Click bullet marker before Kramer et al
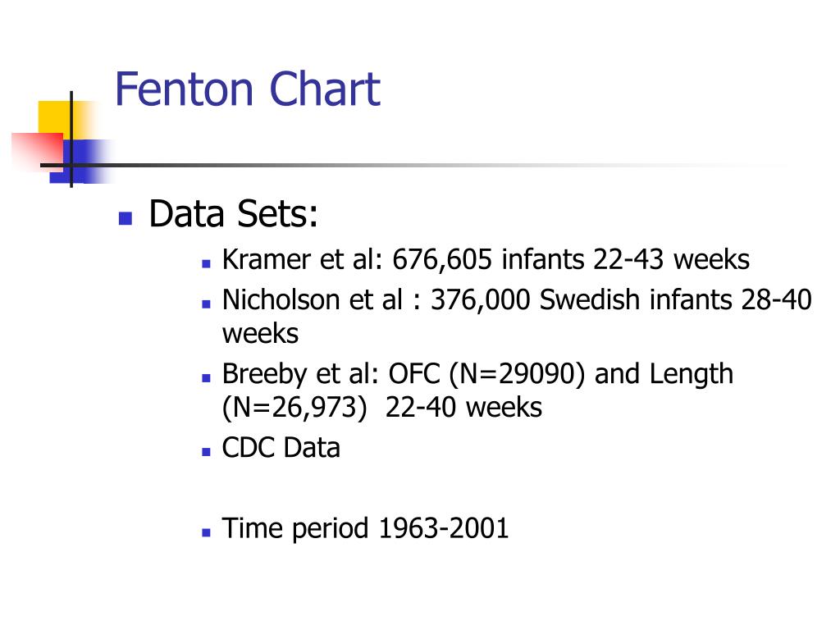The image size is (840, 630). [x=206, y=263]
